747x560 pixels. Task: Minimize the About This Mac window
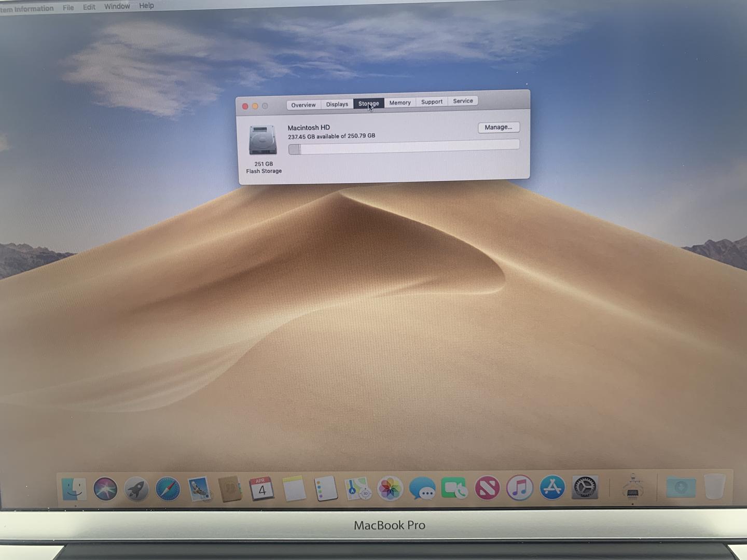coord(255,106)
